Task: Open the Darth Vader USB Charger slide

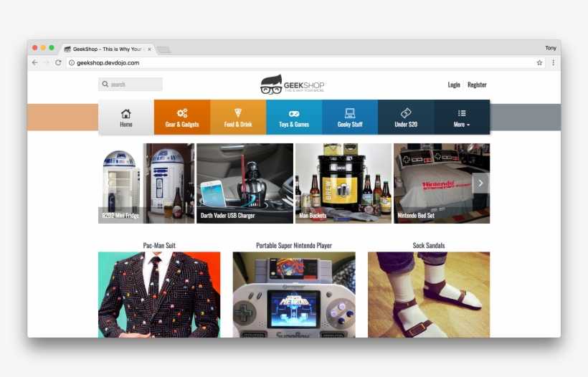Action: pos(245,183)
